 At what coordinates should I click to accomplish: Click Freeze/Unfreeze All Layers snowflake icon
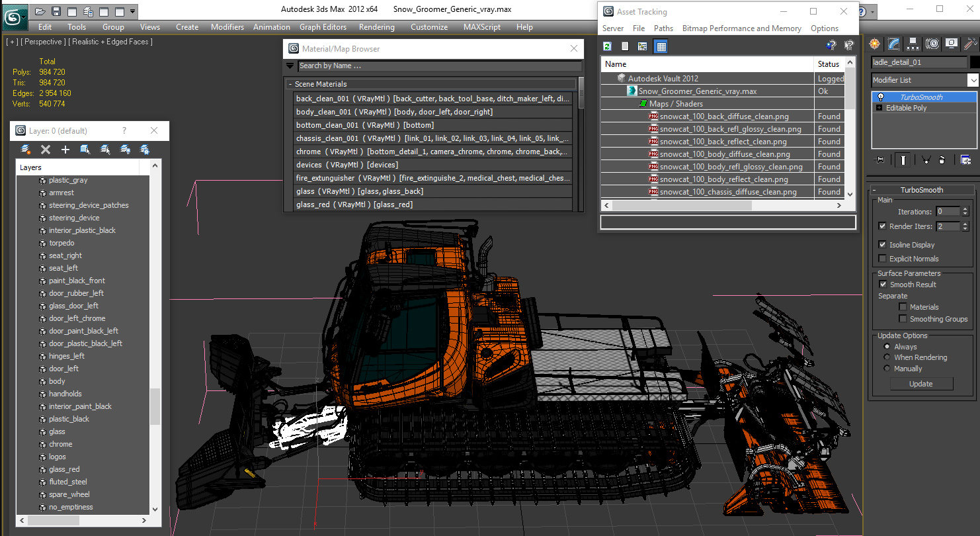tap(145, 150)
